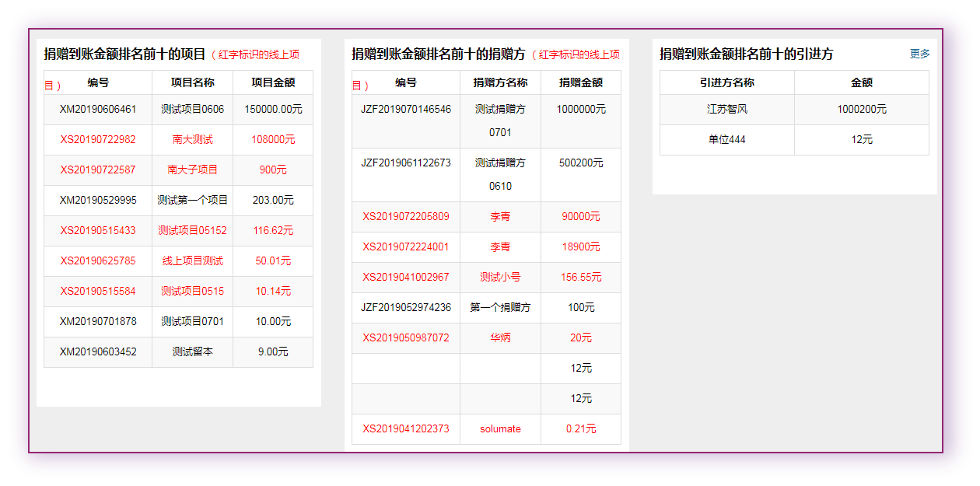
Task: Click project number XS20190722982
Action: [x=98, y=140]
